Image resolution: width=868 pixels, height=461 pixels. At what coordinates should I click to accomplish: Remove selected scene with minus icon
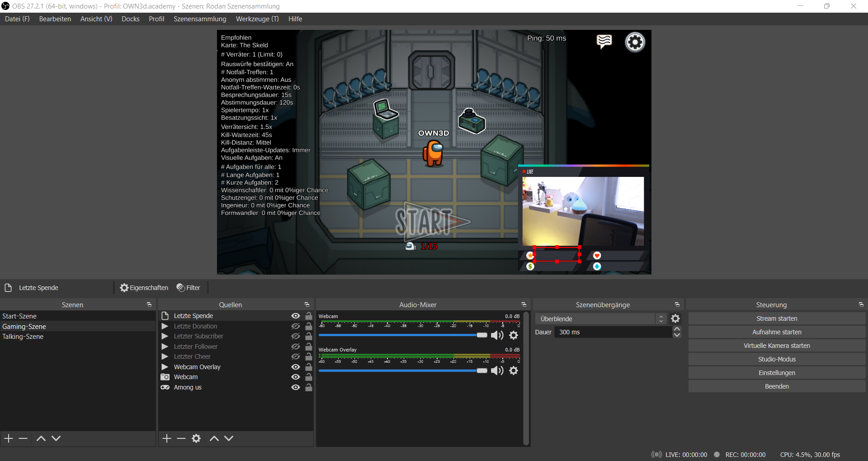click(x=24, y=438)
